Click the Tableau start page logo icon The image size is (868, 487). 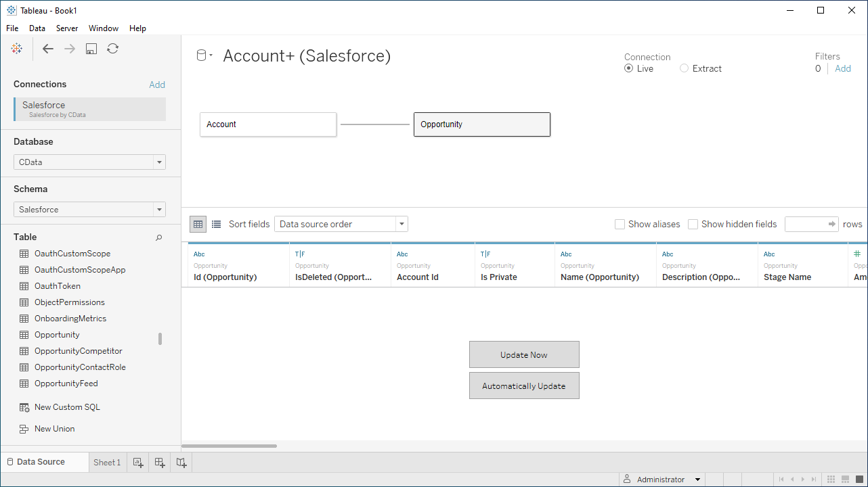click(x=17, y=49)
